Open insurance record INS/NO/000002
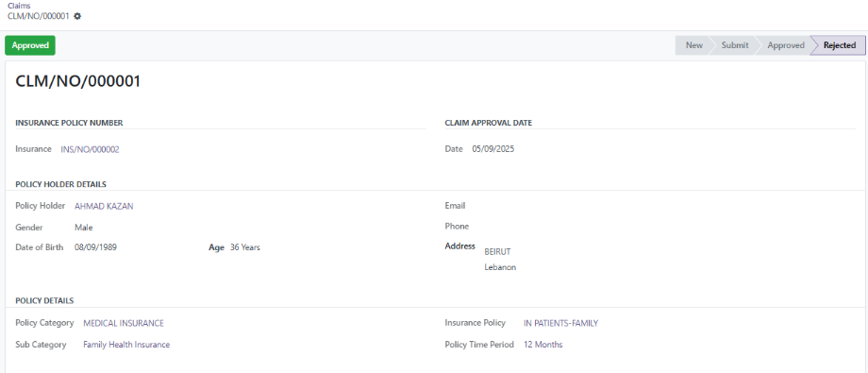Screen dimensions: 868x373 (91, 149)
